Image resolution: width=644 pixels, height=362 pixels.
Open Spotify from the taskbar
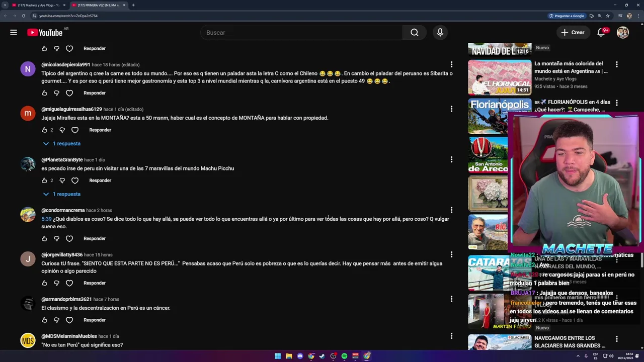[x=344, y=356]
